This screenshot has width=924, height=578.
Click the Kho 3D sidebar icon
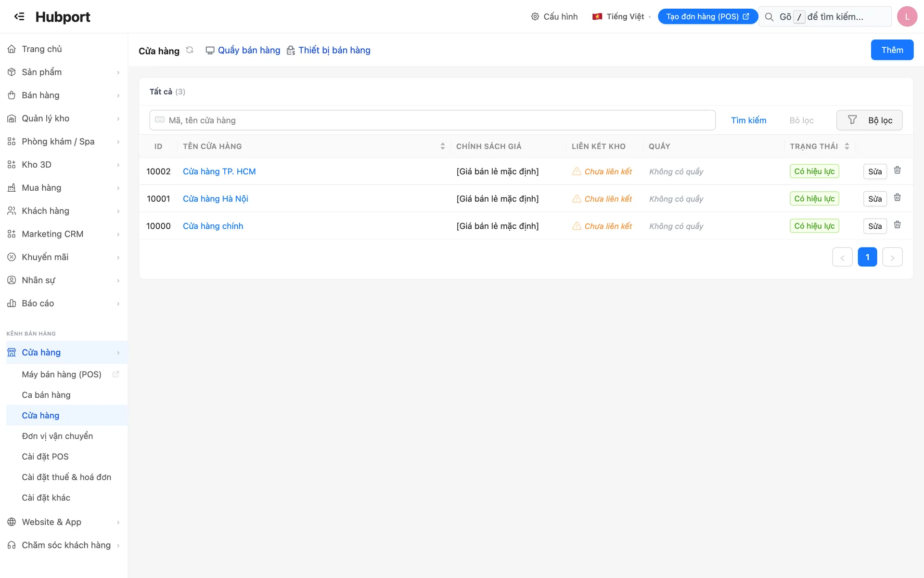12,165
